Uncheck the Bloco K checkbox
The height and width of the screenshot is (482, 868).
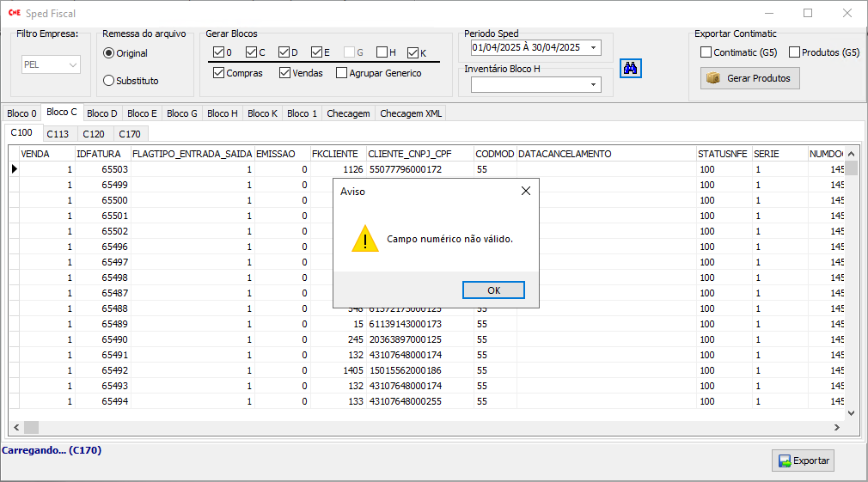coord(413,52)
